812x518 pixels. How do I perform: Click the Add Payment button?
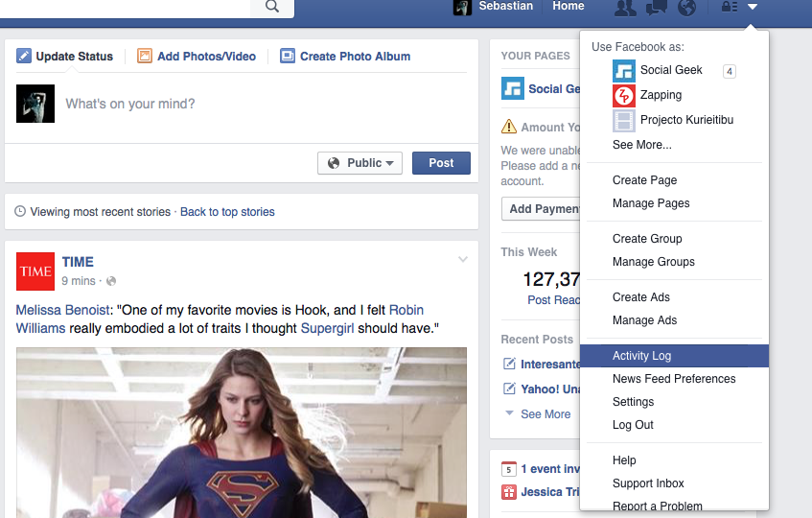pos(541,209)
